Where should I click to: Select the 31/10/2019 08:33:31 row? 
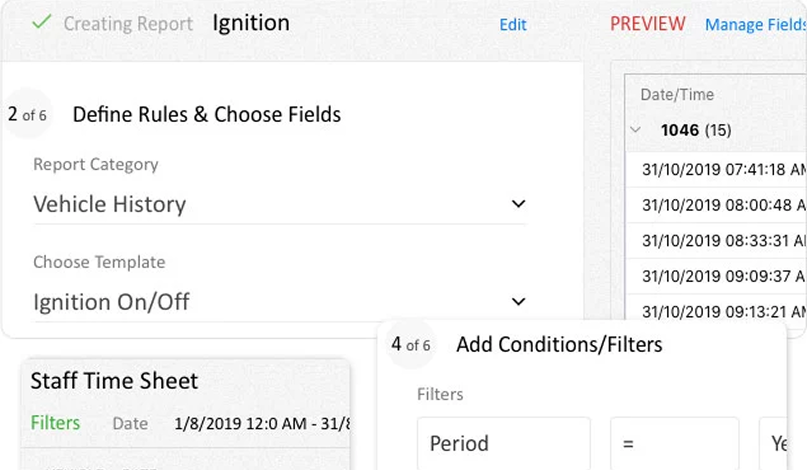coord(723,240)
